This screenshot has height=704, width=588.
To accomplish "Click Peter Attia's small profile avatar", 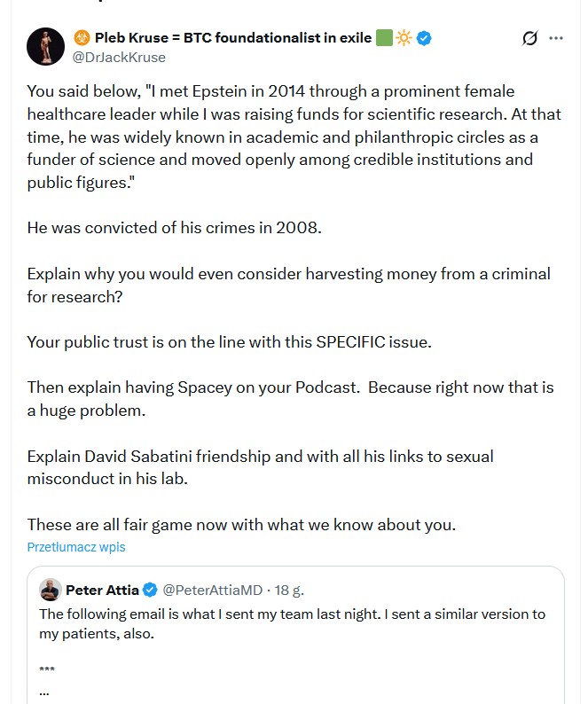I will [51, 590].
